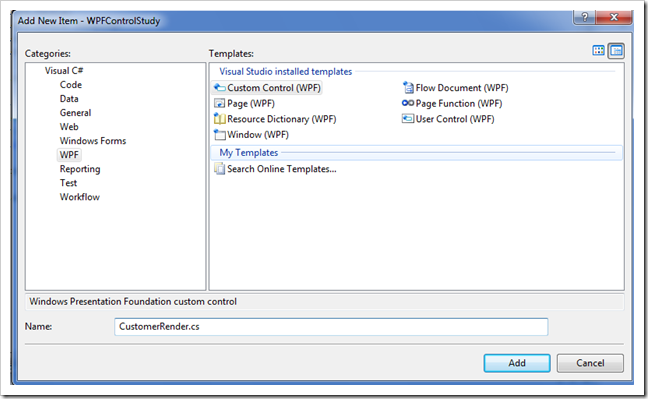Select the Flow Document (WPF) template icon

408,88
